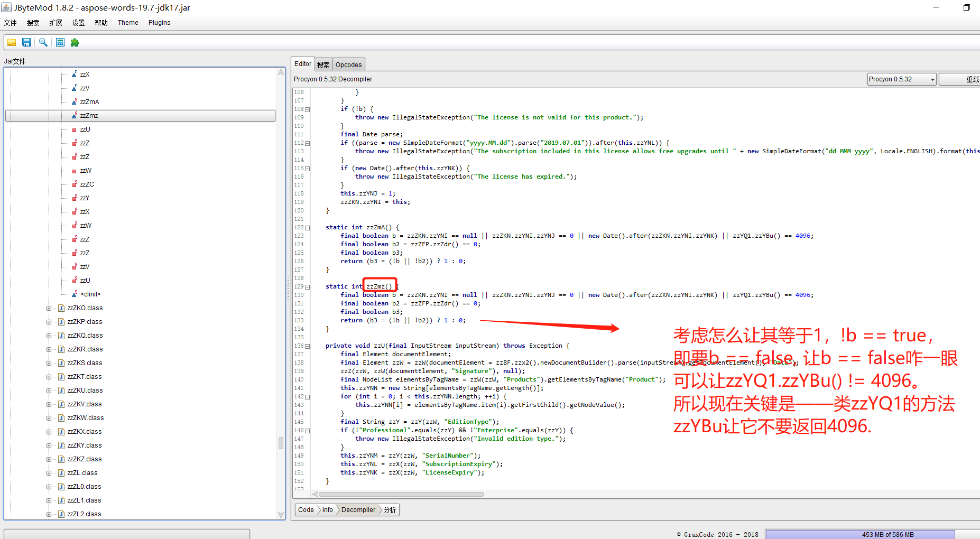Open search with the magnifier icon
The height and width of the screenshot is (539, 980).
(x=43, y=42)
